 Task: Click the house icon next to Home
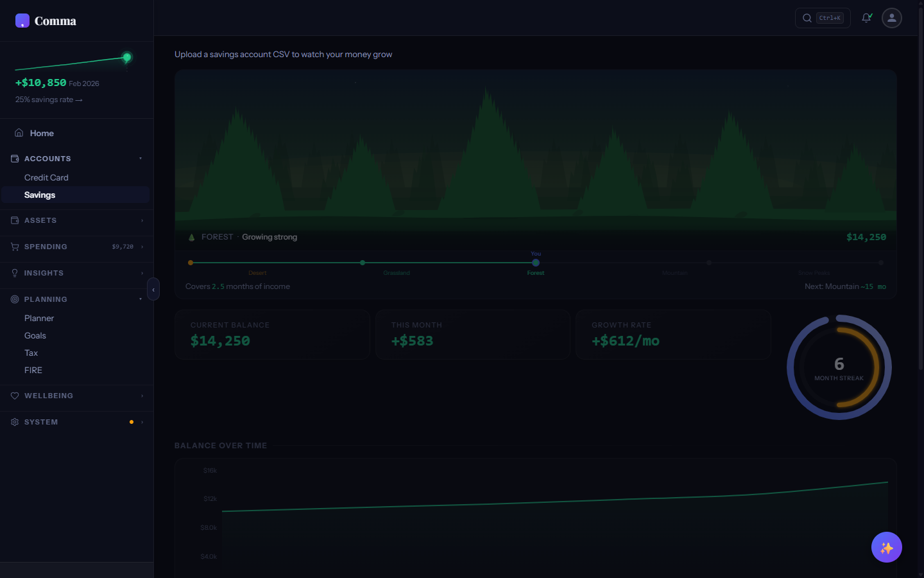[19, 132]
